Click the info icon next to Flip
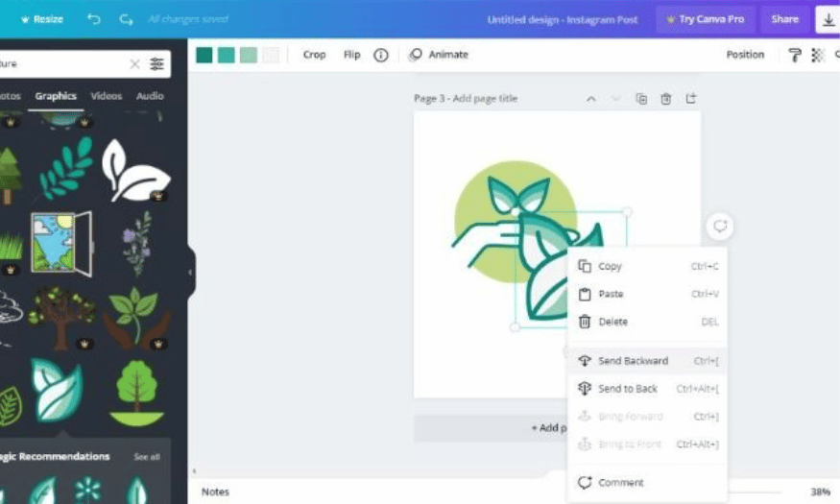Image resolution: width=840 pixels, height=504 pixels. [381, 55]
